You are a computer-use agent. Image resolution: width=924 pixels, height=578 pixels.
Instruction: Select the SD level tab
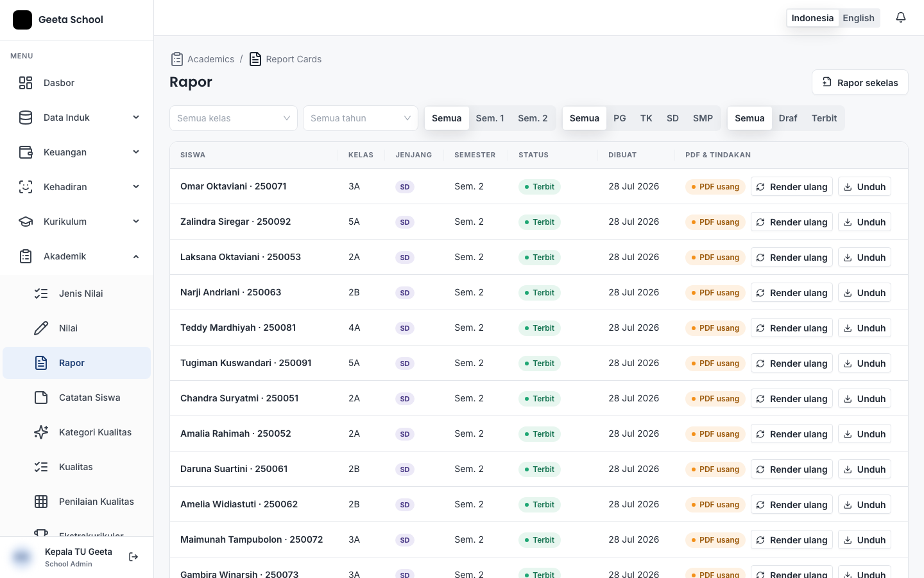point(672,118)
